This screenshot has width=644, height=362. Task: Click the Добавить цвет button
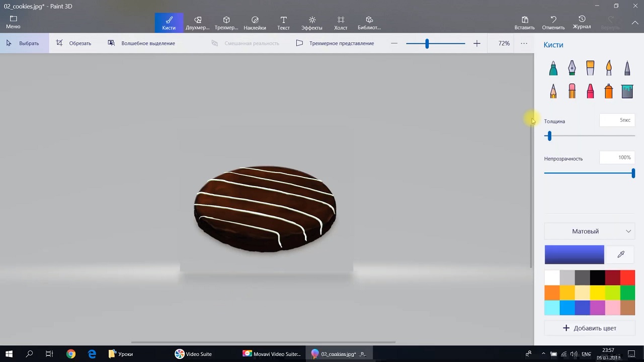point(589,328)
